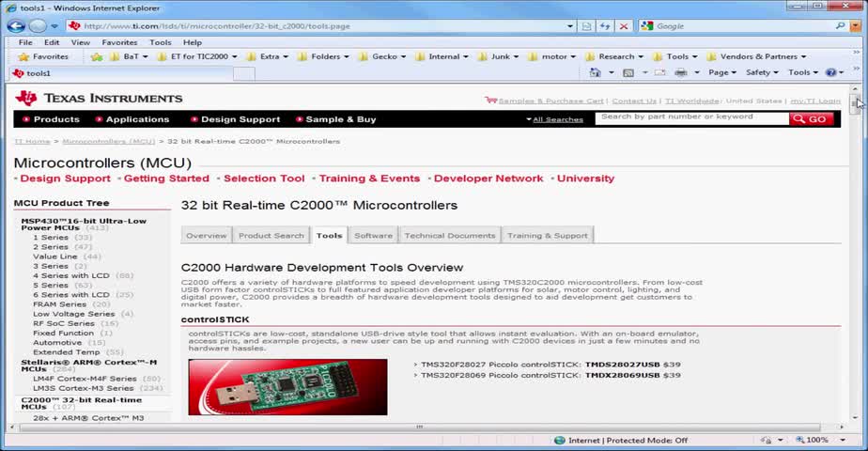
Task: Open the Page dropdown menu
Action: click(x=721, y=72)
